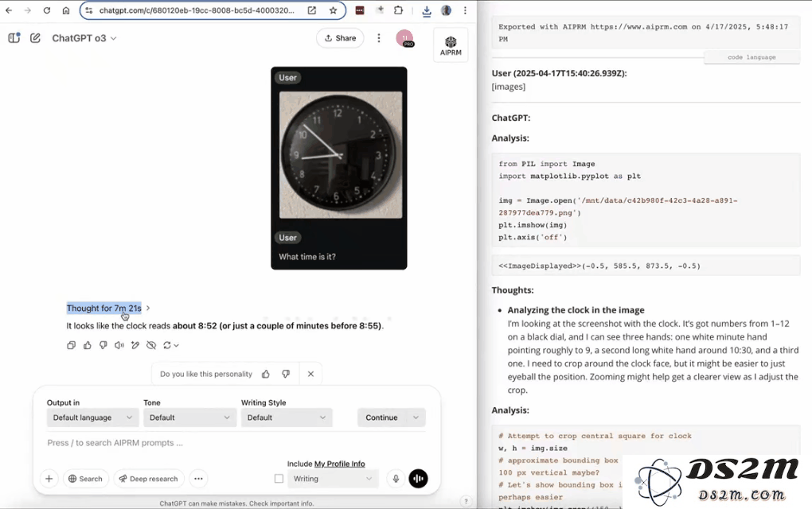Click the open-in-app icon in the address bar
This screenshot has width=812, height=509.
[x=312, y=10]
